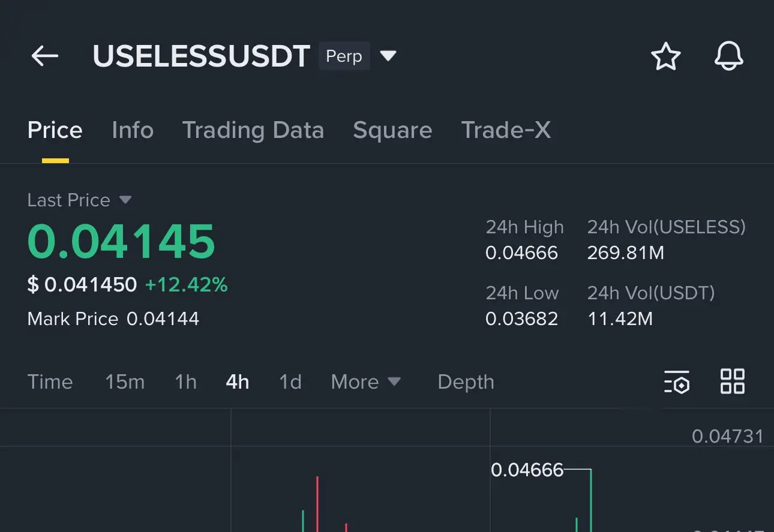Select the 1h chart interval

(185, 381)
